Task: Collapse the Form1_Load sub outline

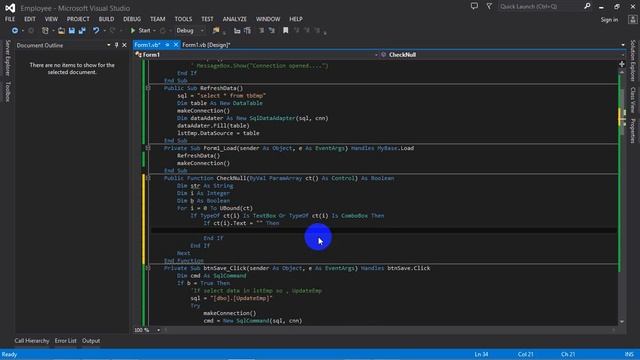Action: 148,148
